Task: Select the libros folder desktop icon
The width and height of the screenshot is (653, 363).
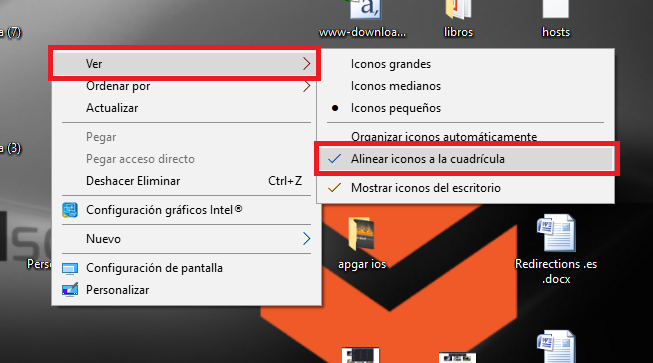Action: tap(458, 20)
